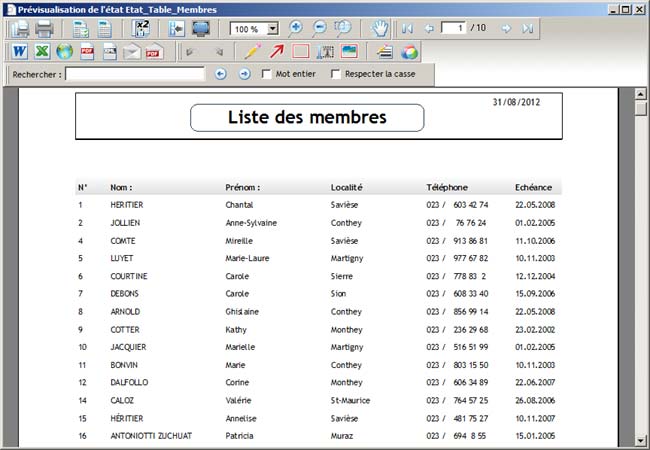650x450 pixels.
Task: Click the Rechercher search field
Action: coord(135,74)
